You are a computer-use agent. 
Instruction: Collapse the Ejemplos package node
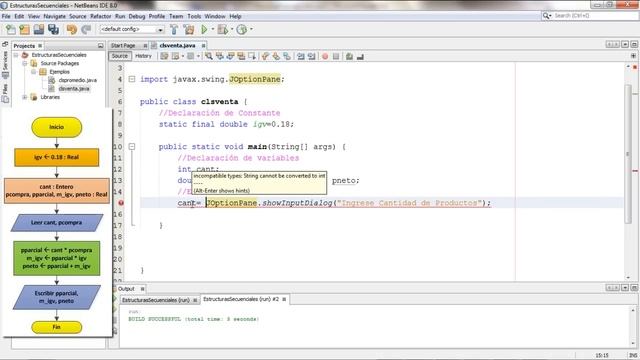[33, 72]
